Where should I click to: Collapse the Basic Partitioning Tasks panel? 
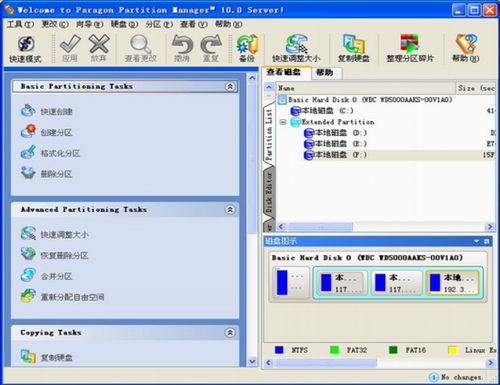[x=230, y=86]
